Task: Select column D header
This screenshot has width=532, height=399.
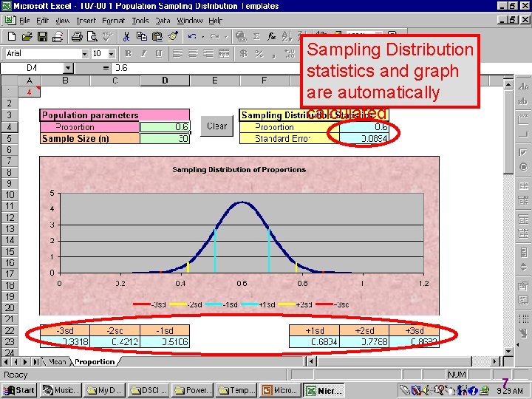Action: coord(165,81)
